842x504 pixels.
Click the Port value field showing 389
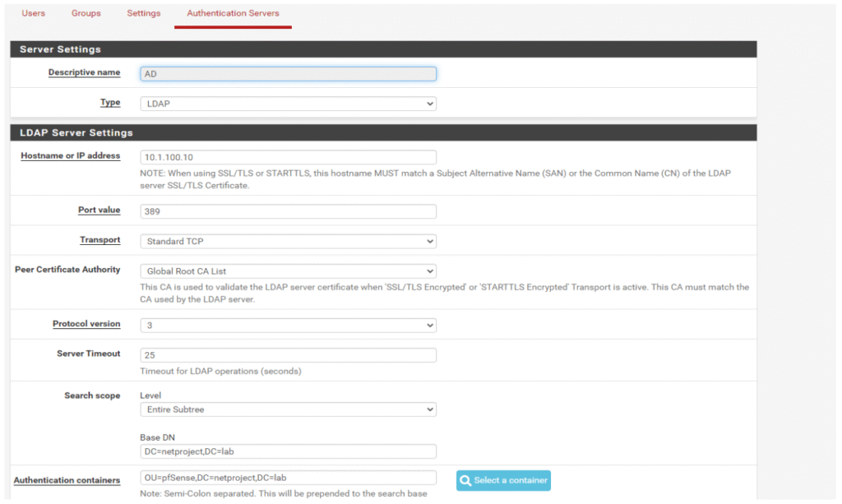288,211
